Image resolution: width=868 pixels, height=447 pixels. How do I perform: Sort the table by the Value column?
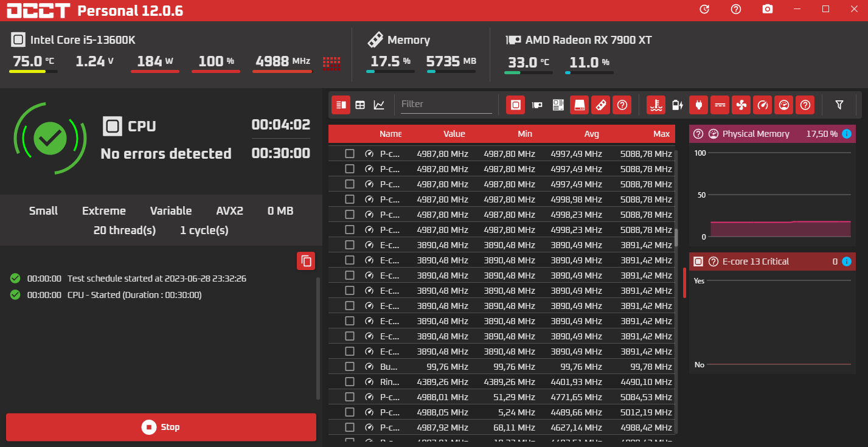454,134
